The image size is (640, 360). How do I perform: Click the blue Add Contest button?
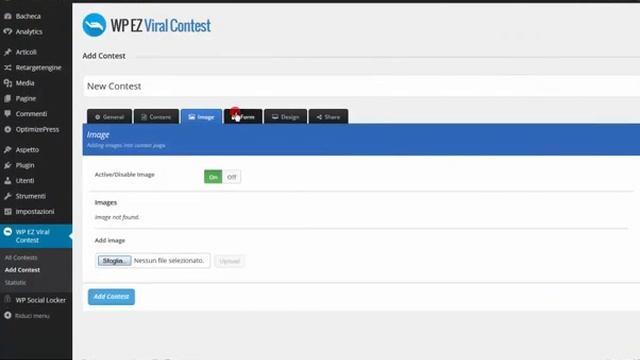click(x=111, y=297)
